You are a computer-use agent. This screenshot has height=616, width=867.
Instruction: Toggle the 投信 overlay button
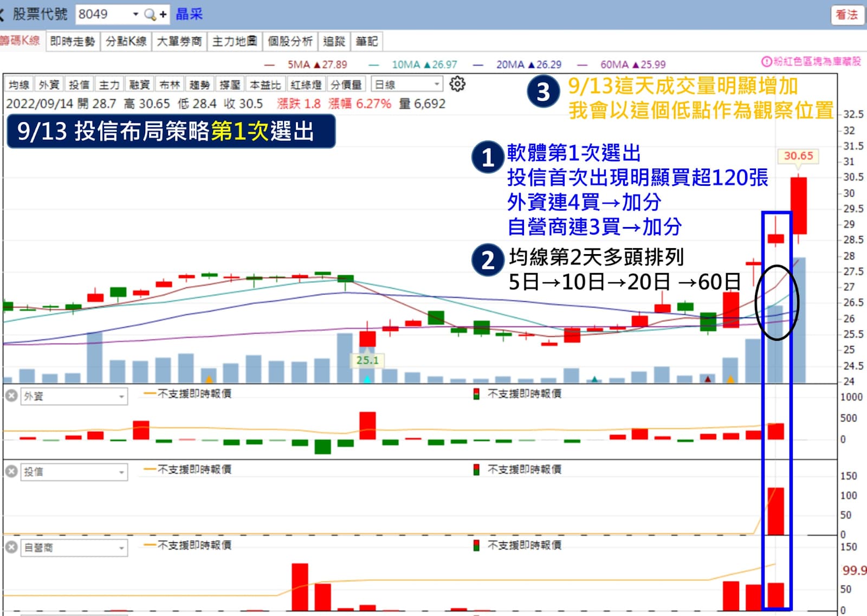click(79, 85)
